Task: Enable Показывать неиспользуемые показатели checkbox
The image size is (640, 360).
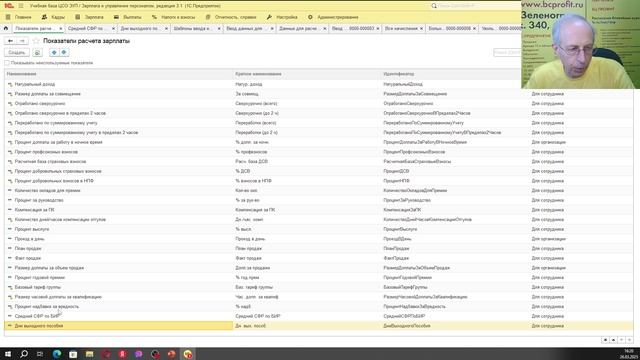Action: click(7, 63)
